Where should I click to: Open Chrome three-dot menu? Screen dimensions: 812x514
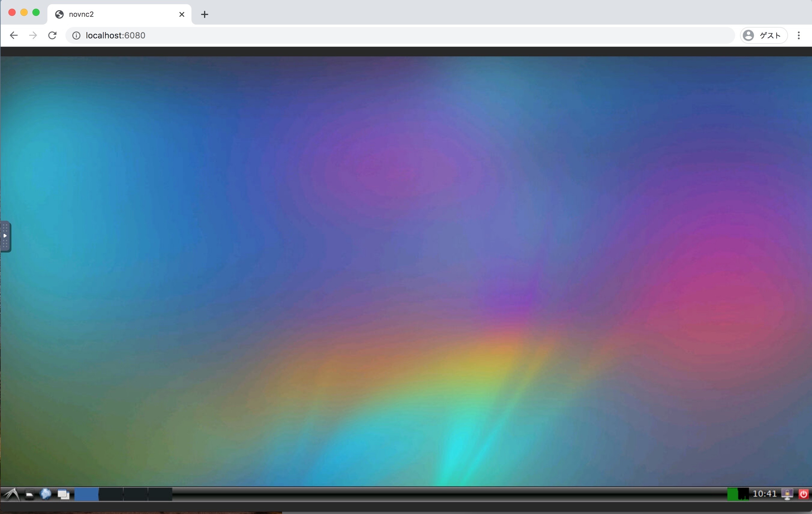[799, 35]
